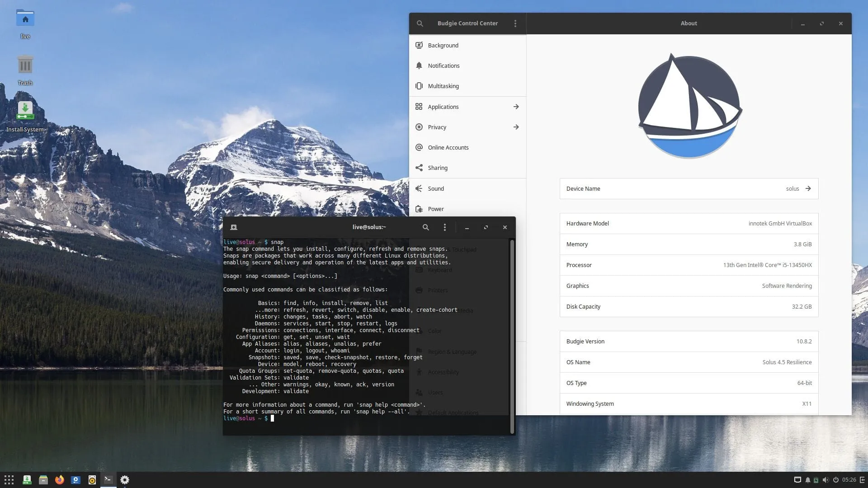Click the Privacy sidebar icon
The height and width of the screenshot is (488, 868).
point(419,127)
